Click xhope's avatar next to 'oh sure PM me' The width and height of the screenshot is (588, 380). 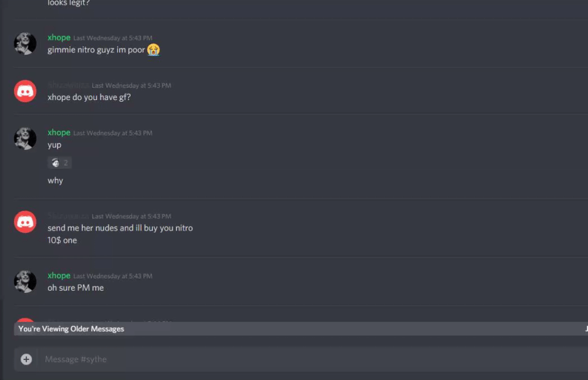tap(25, 281)
